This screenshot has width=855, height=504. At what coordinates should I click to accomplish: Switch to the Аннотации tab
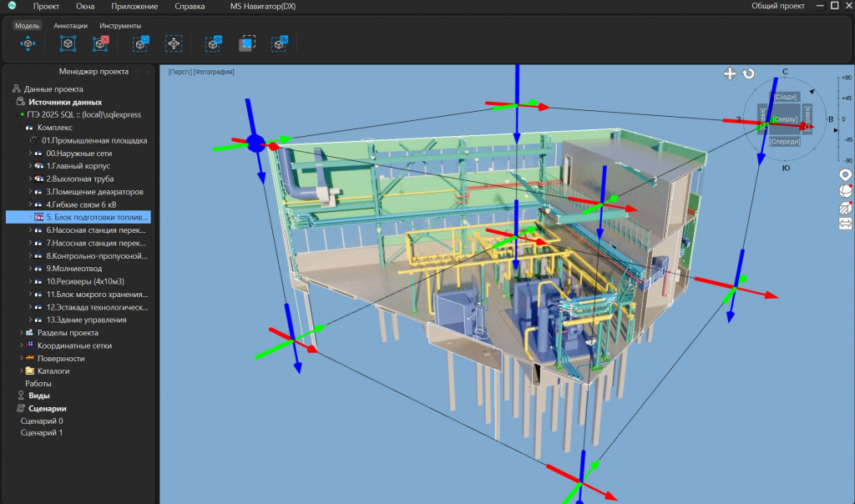coord(70,26)
